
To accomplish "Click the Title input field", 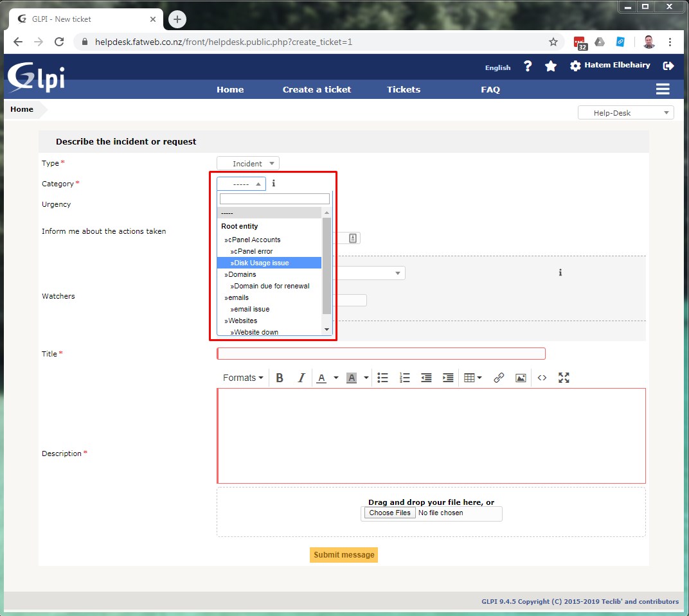I will coord(381,353).
